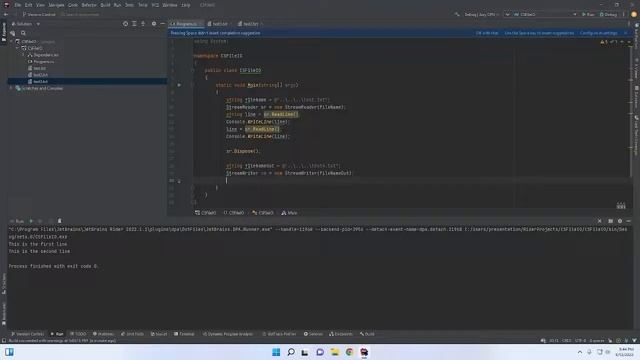Open the Version Control toolbar widget

(39, 14)
